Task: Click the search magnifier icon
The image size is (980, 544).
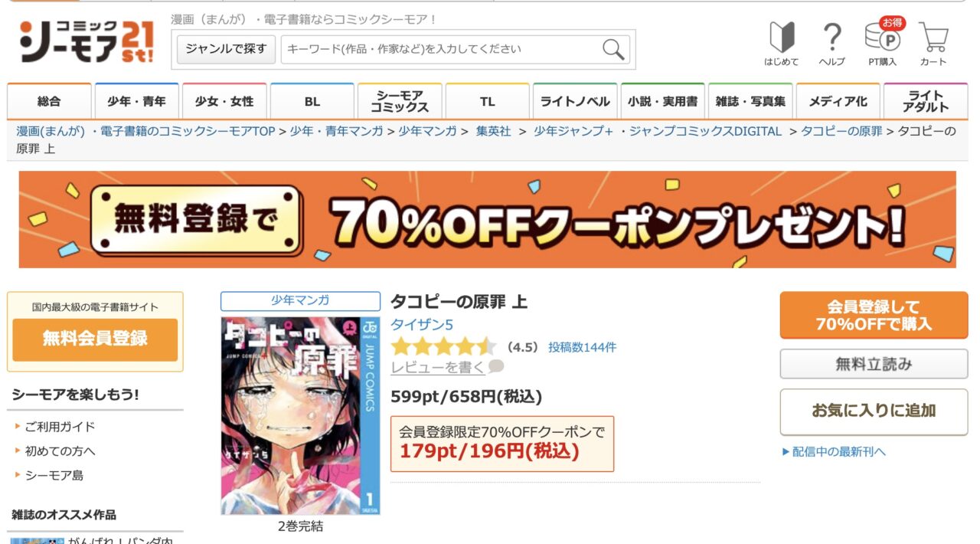Action: (x=613, y=49)
